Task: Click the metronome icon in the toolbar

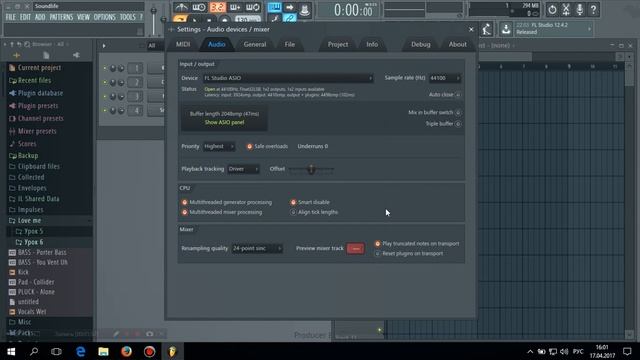Action: click(x=181, y=7)
